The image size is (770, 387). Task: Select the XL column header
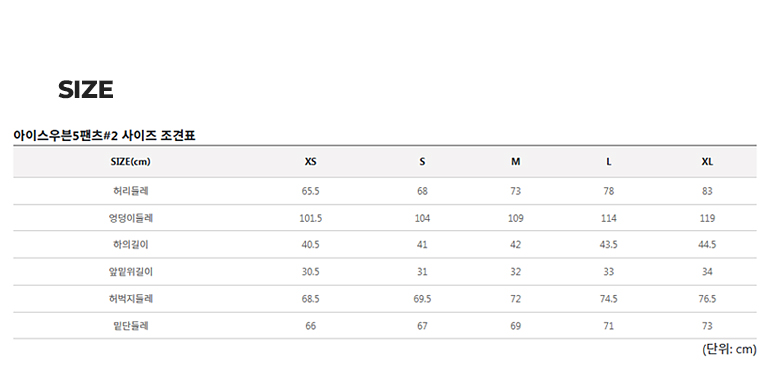point(707,162)
